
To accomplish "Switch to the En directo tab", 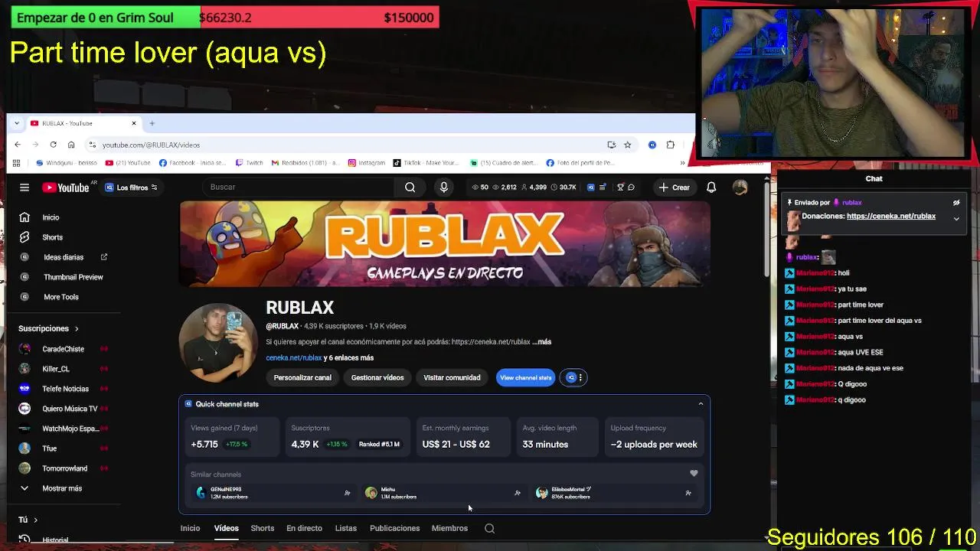I will (x=304, y=528).
